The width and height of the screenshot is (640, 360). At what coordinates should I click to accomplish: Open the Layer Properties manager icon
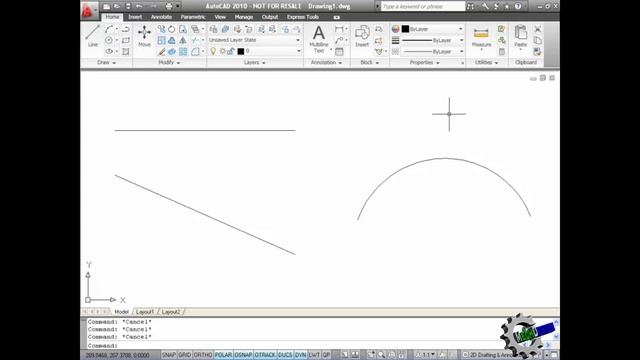pyautogui.click(x=213, y=29)
